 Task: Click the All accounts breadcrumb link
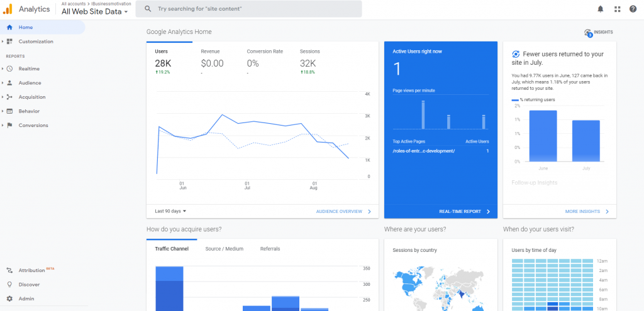click(x=74, y=4)
